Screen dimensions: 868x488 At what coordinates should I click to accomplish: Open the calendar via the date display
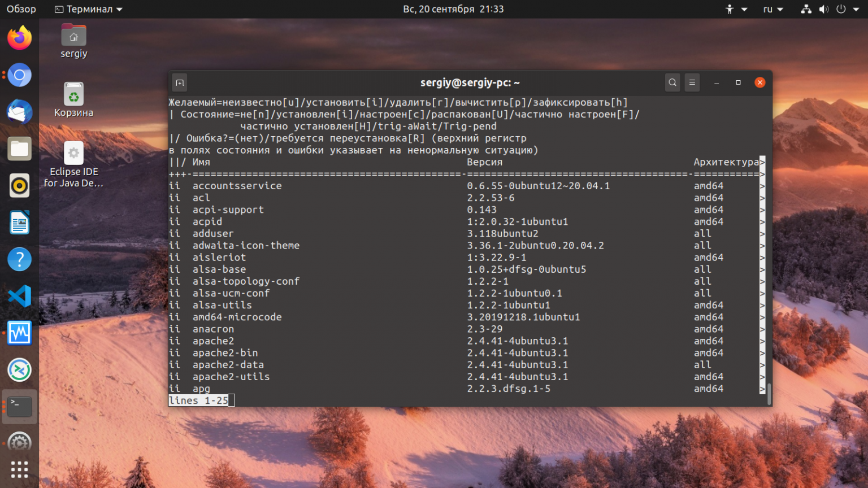(x=453, y=9)
